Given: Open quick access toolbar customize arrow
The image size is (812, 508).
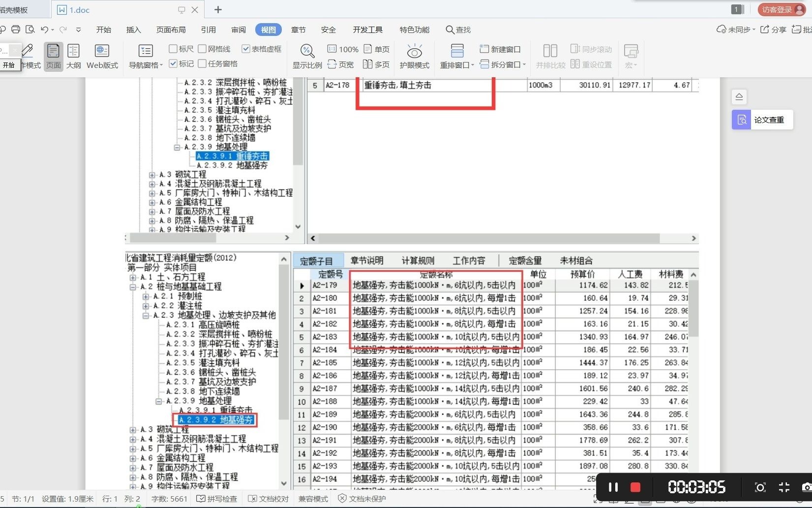Looking at the screenshot, I should click(x=78, y=30).
